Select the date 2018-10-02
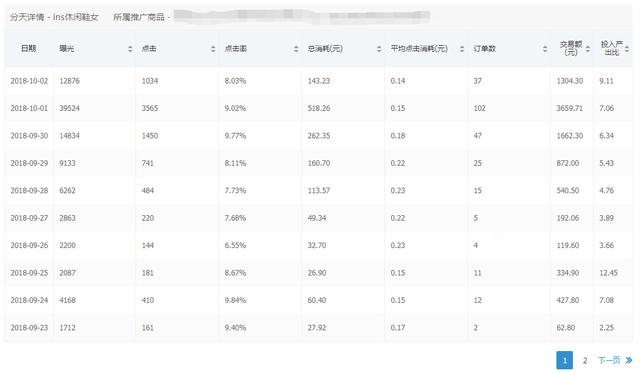The height and width of the screenshot is (373, 640). click(29, 81)
